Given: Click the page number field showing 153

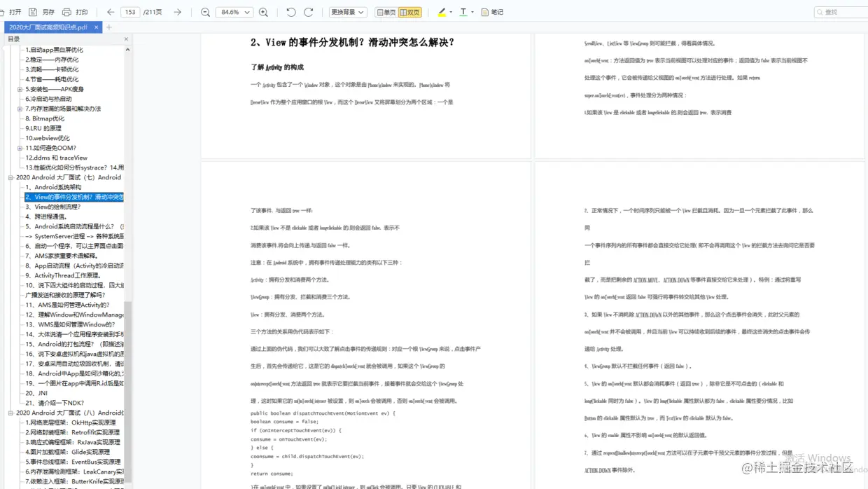Looking at the screenshot, I should coord(130,12).
